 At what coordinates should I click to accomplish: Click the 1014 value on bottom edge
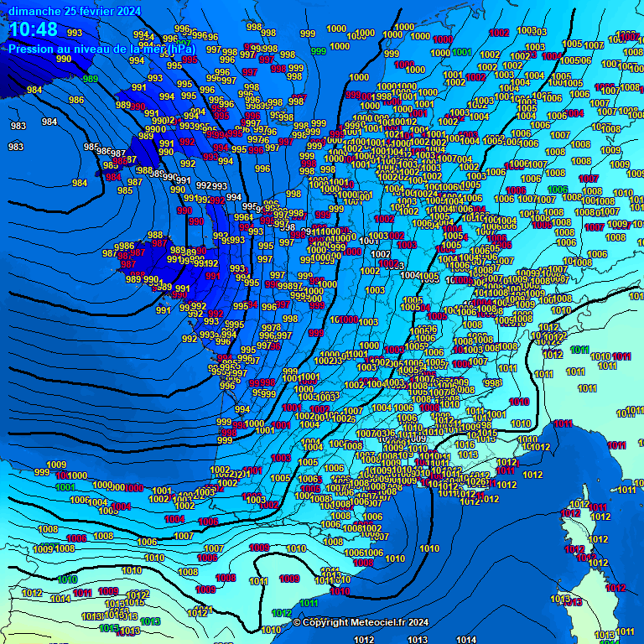(x=466, y=639)
